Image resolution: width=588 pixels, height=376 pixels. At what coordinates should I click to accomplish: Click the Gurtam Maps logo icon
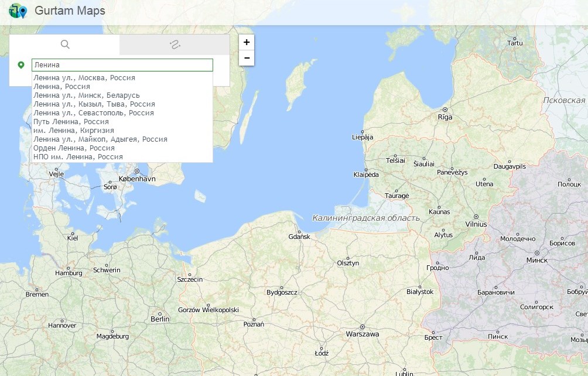(x=18, y=11)
